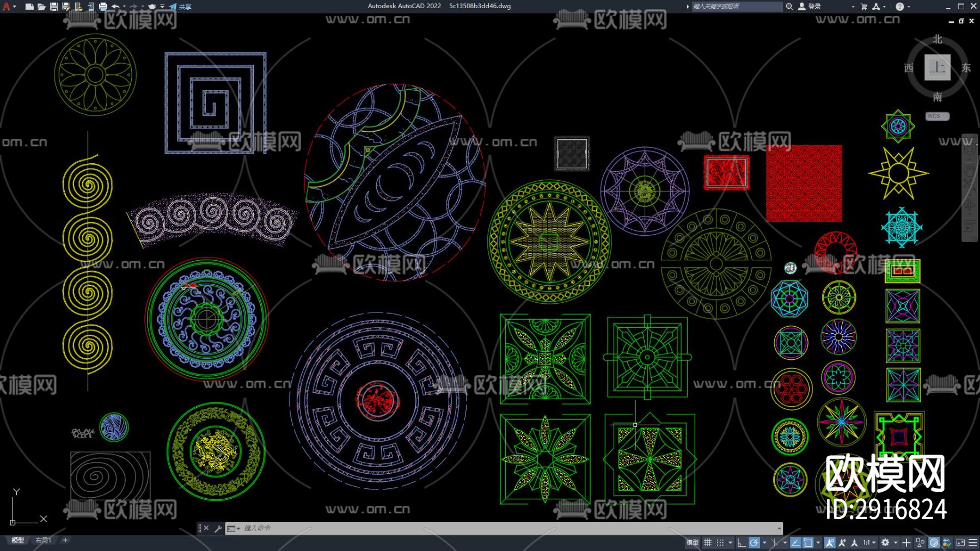Image resolution: width=980 pixels, height=551 pixels.
Task: Toggle polar tracking in status bar
Action: (754, 542)
